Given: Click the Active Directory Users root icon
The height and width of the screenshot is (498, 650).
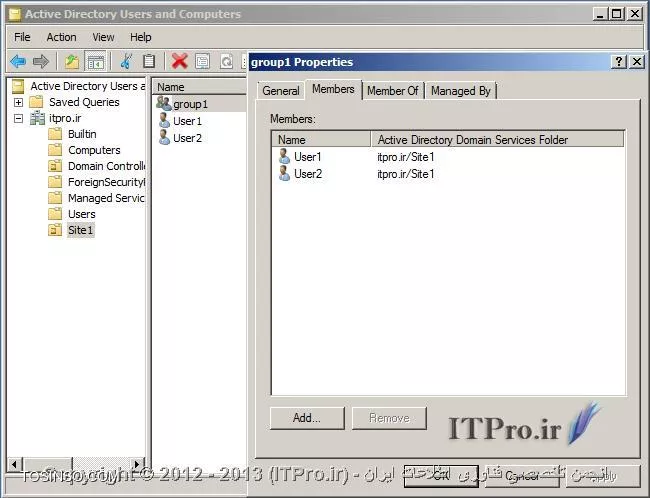Looking at the screenshot, I should coord(18,86).
